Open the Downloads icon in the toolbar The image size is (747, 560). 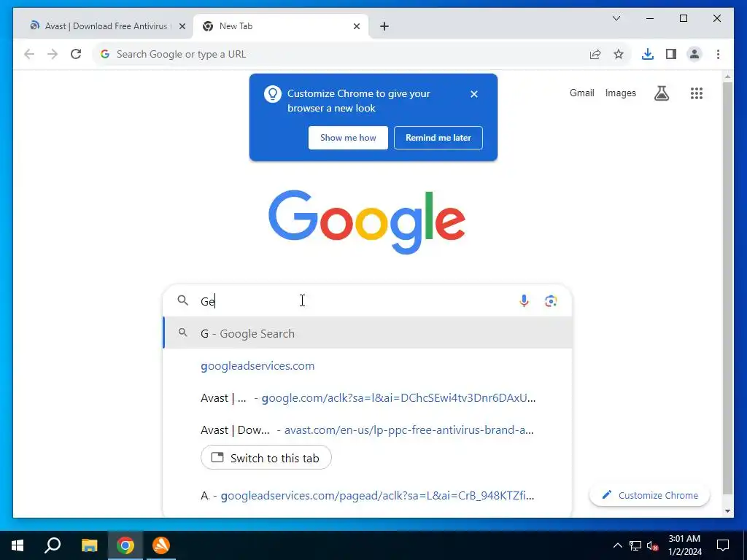pos(648,54)
